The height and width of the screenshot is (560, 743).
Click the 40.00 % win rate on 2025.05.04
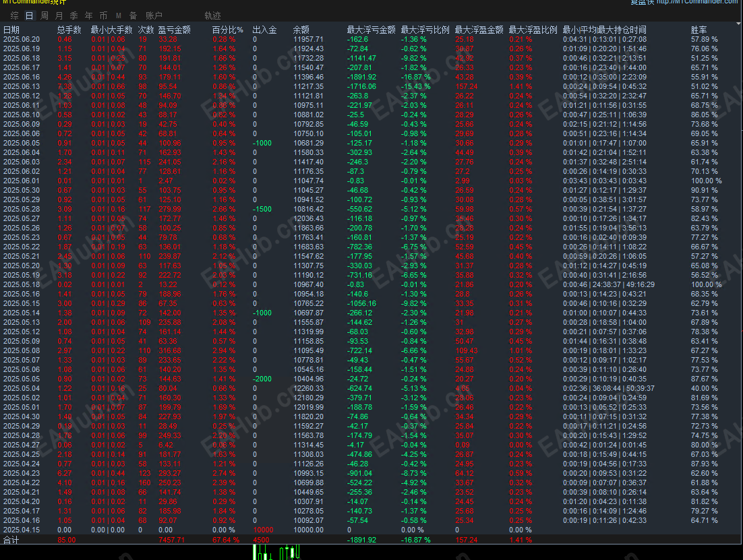[x=704, y=388]
